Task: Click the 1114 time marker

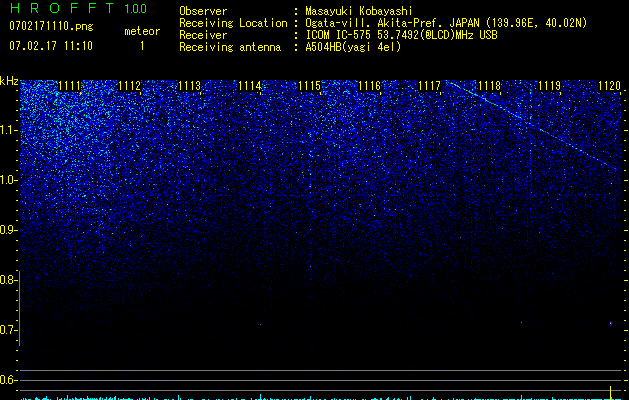Action: click(x=250, y=86)
